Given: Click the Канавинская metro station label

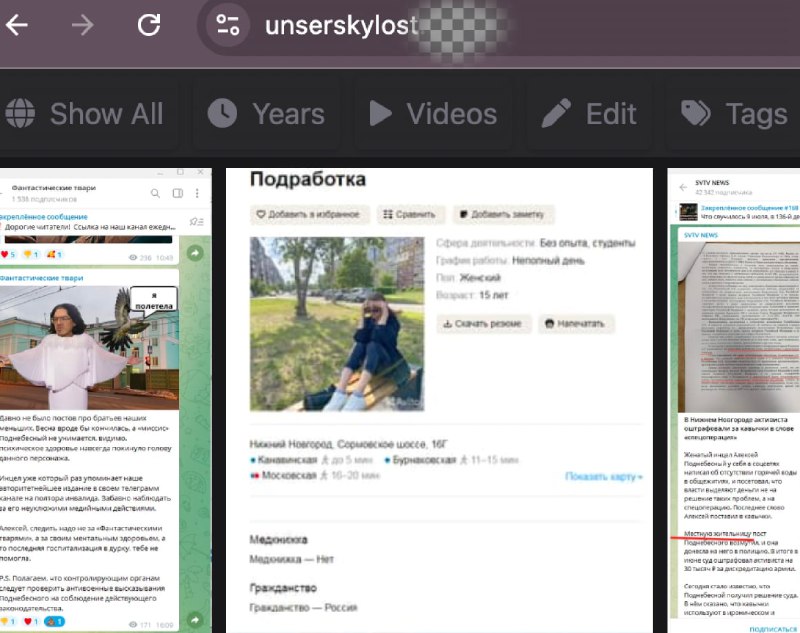Looking at the screenshot, I should click(288, 460).
